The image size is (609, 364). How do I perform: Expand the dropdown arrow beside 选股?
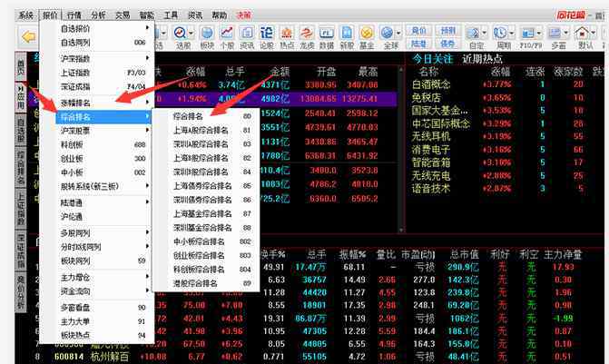click(191, 33)
